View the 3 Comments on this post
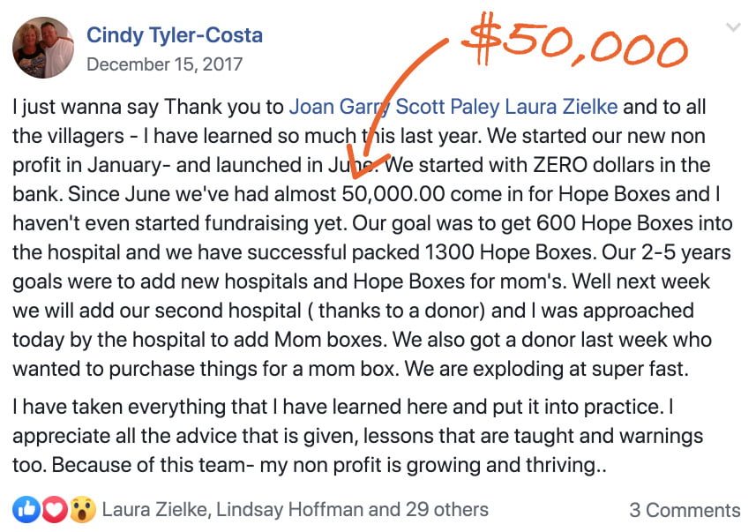 685,510
